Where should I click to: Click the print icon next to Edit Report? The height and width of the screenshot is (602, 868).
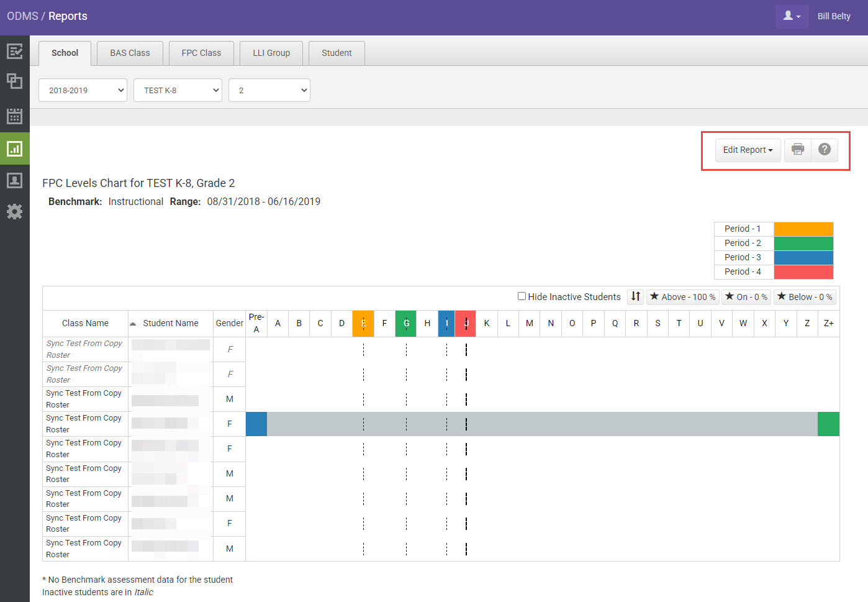pyautogui.click(x=797, y=150)
